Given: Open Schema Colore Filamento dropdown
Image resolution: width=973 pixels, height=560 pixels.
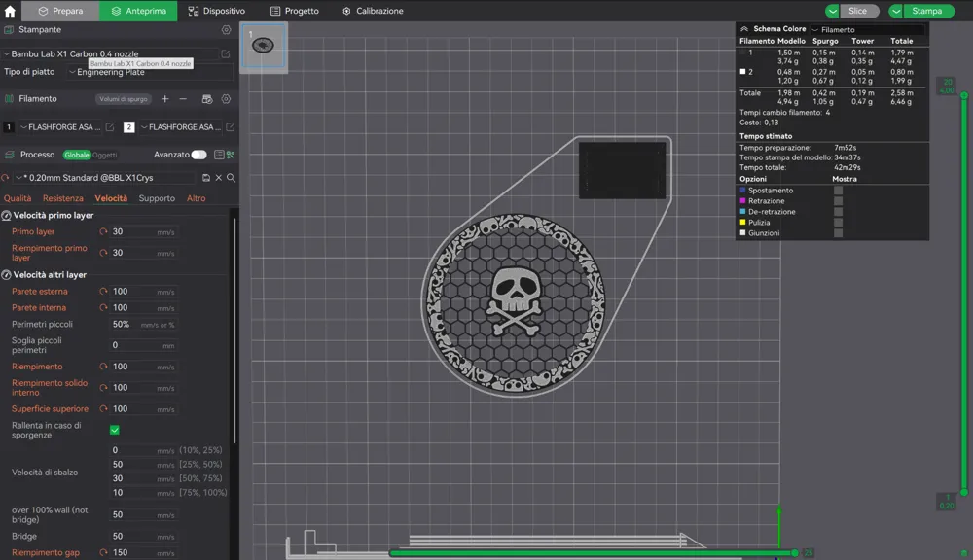Looking at the screenshot, I should pos(867,29).
